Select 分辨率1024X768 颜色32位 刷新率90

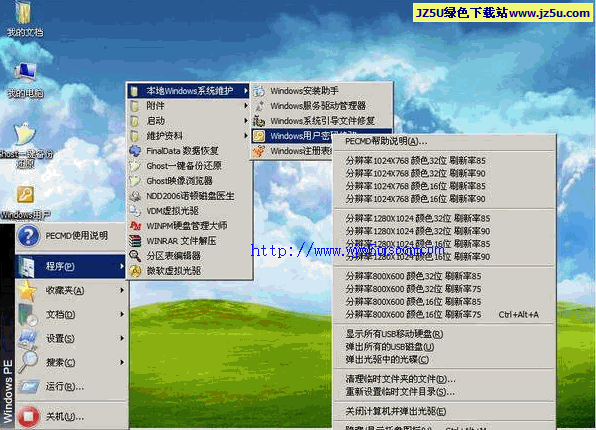444,174
